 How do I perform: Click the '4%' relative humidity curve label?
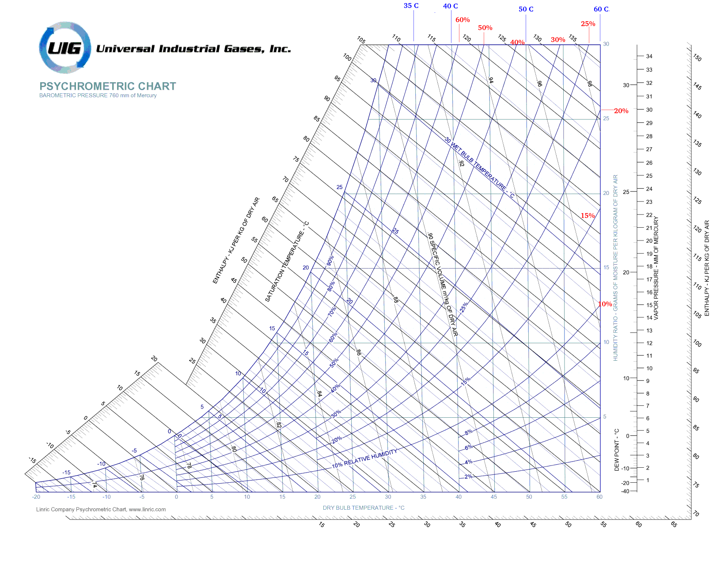[x=469, y=462]
